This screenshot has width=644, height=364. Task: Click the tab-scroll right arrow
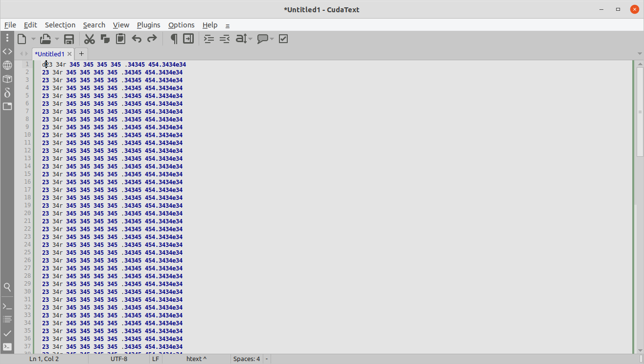(x=27, y=54)
